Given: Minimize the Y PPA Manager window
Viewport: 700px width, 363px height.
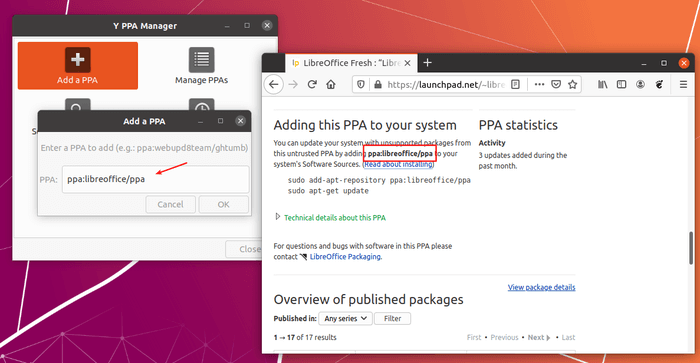Looking at the screenshot, I should [x=227, y=26].
